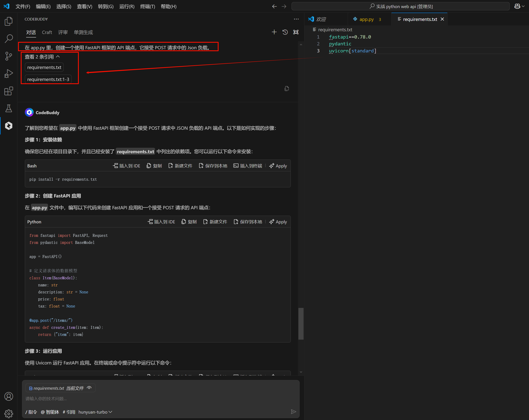Start a new chat with plus icon

tap(274, 32)
